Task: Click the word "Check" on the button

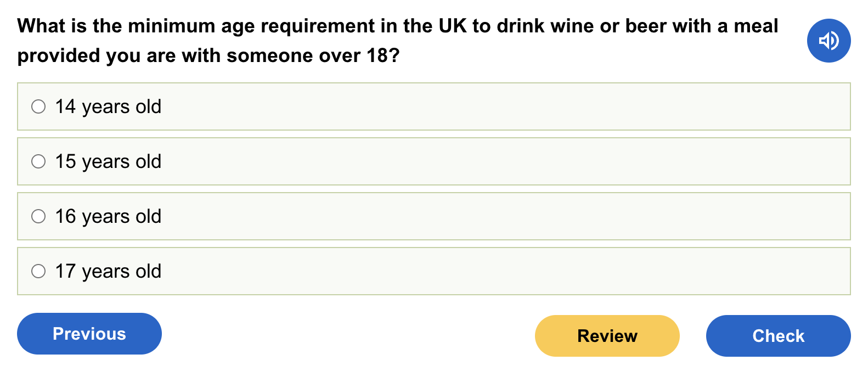Action: 778,336
